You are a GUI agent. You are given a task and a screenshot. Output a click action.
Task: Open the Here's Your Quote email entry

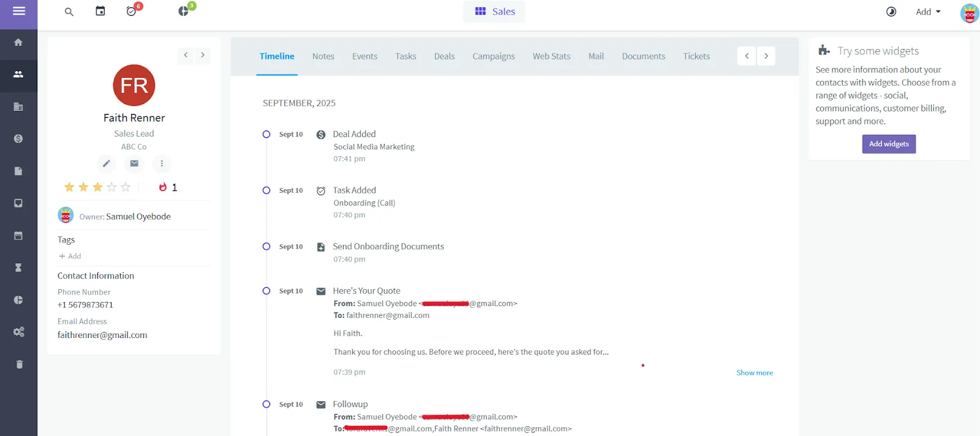[x=366, y=291]
